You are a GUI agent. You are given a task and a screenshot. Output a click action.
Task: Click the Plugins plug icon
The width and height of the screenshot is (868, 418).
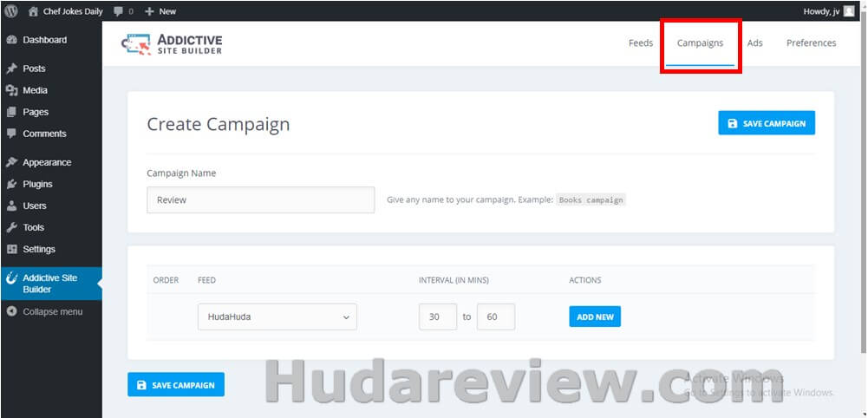pyautogui.click(x=11, y=184)
